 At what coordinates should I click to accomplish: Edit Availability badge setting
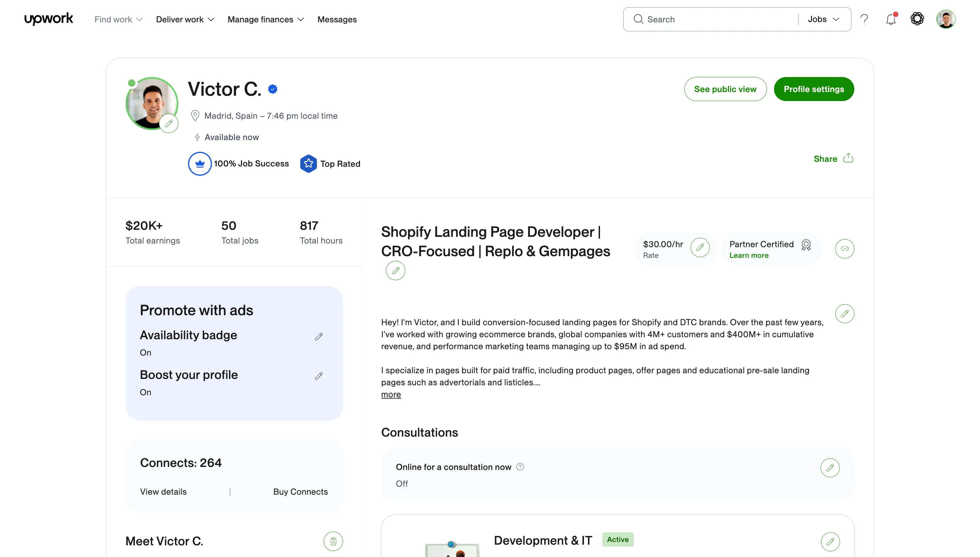(x=319, y=337)
